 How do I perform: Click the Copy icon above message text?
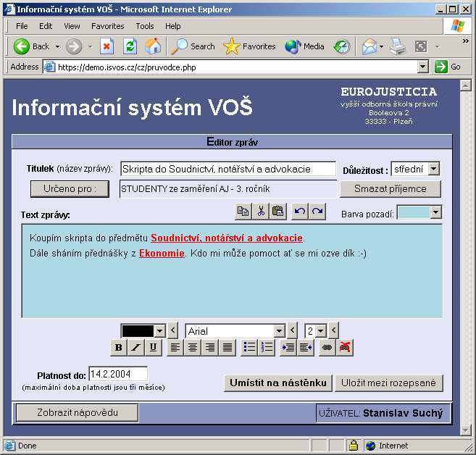(x=243, y=211)
